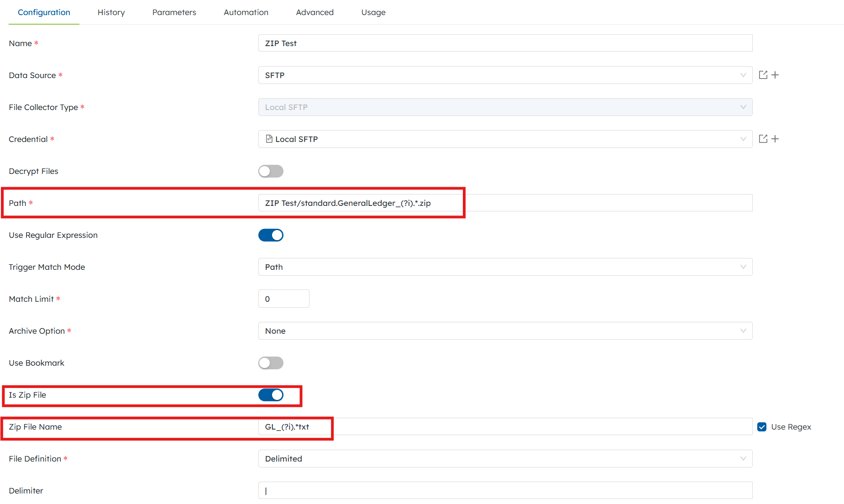
Task: Go to the Automation tab
Action: [x=246, y=12]
